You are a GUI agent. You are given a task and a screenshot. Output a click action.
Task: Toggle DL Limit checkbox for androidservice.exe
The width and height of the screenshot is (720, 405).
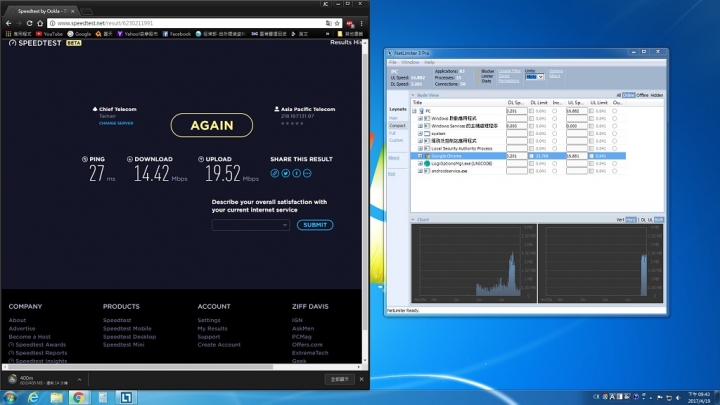[x=531, y=171]
